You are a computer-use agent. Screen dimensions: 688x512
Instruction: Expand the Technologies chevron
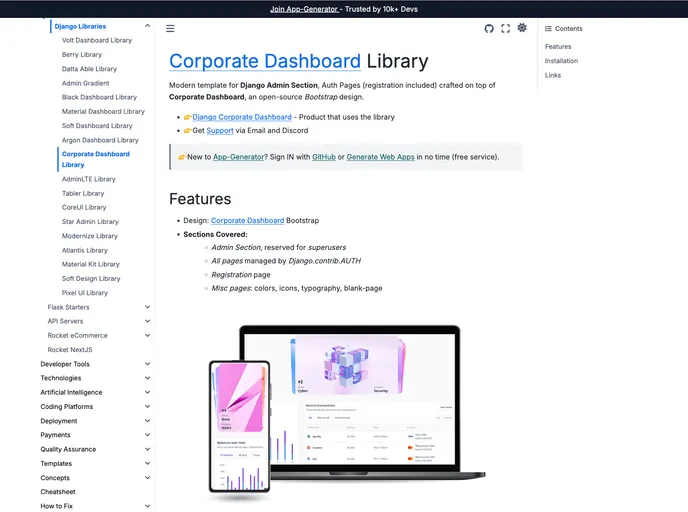point(147,378)
